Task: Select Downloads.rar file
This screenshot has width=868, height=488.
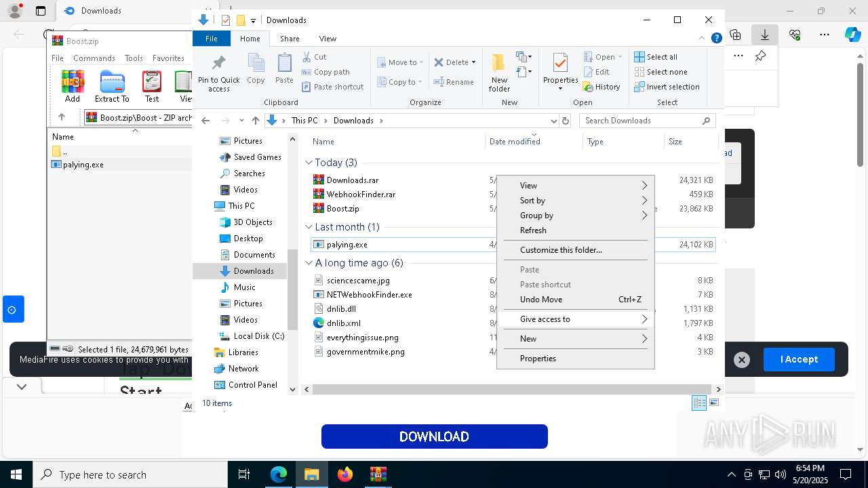Action: pos(352,180)
